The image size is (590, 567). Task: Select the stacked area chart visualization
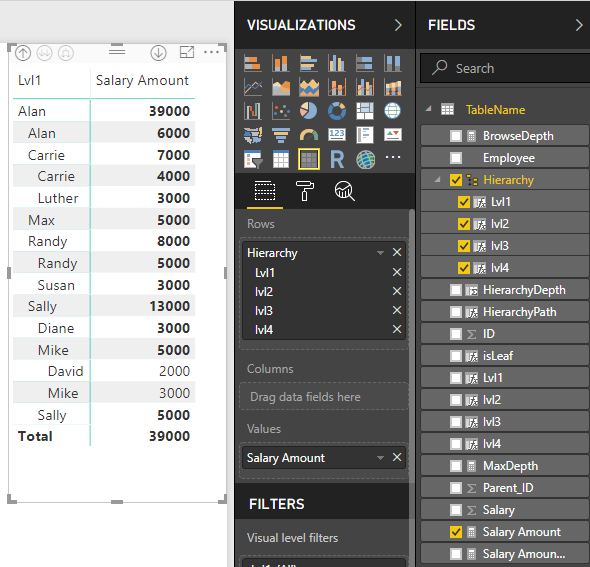309,87
